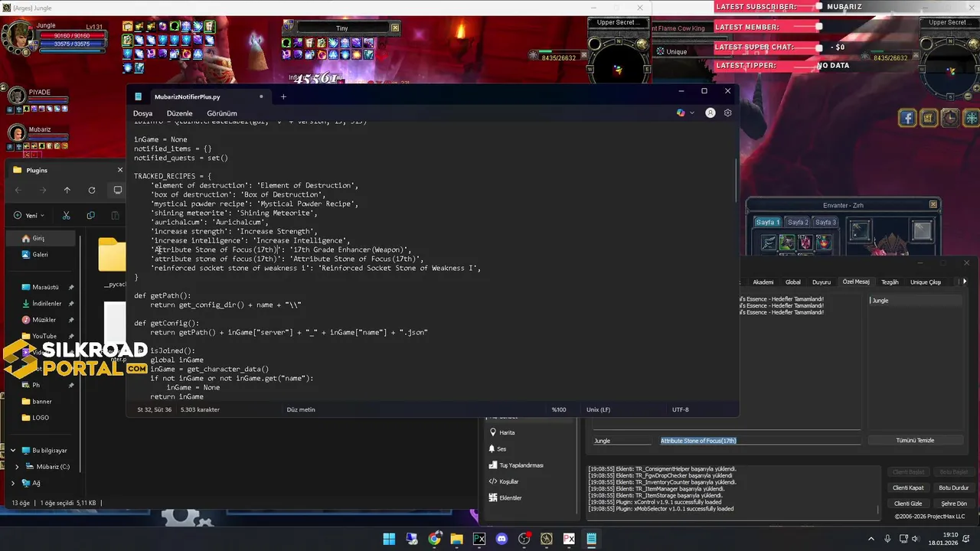The image size is (980, 551).
Task: Add a new Notepad tab
Action: 283,96
